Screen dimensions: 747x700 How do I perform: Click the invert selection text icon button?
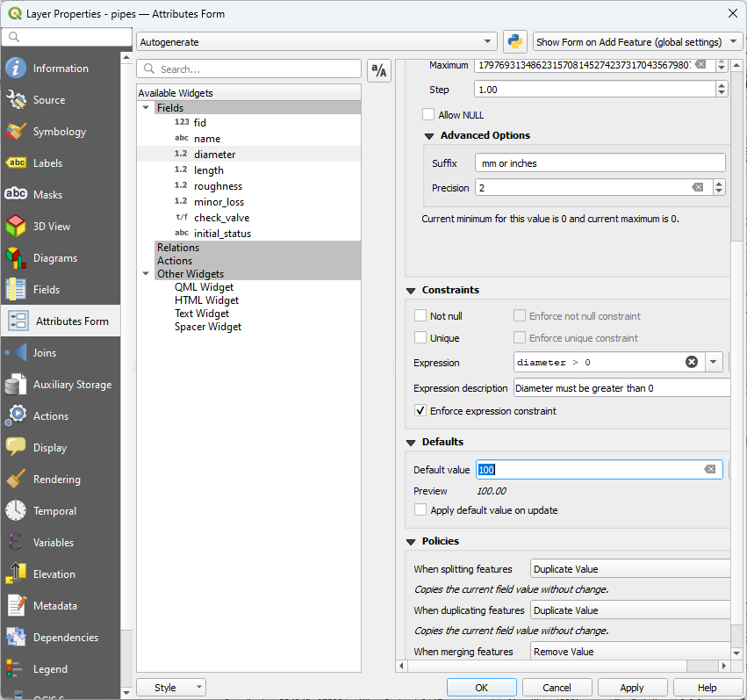point(379,71)
